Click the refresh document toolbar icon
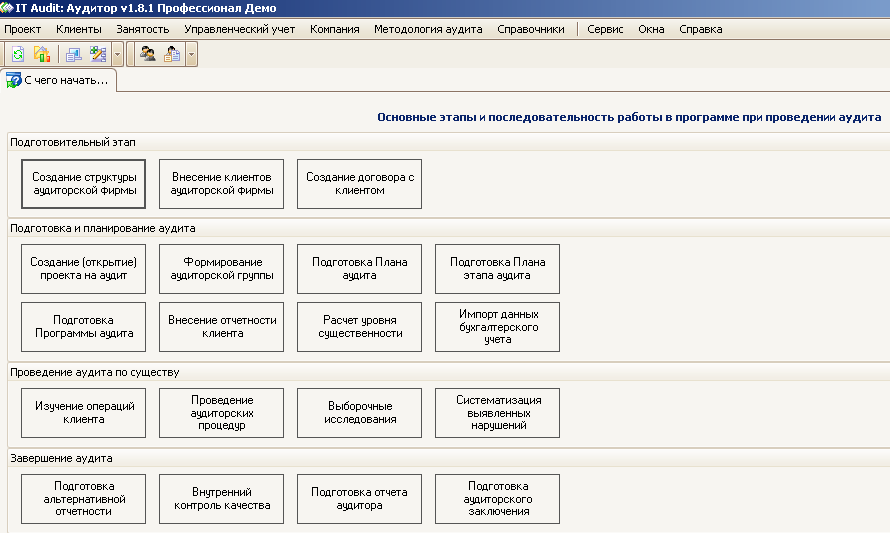This screenshot has width=890, height=533. [18, 54]
